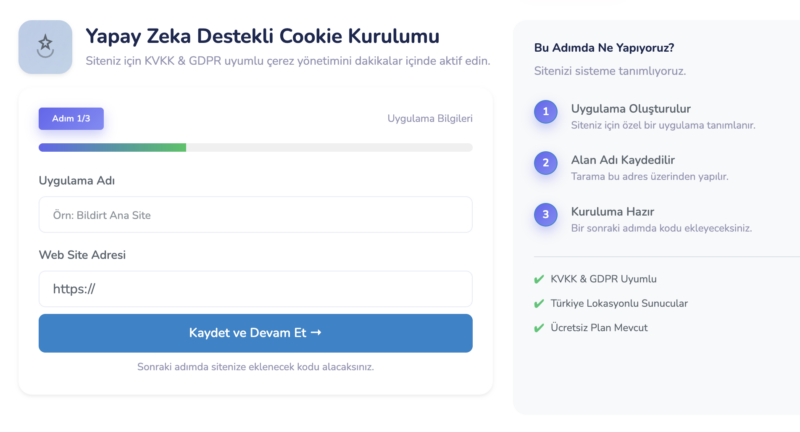The height and width of the screenshot is (432, 800).
Task: Select the Uygulama Oluşturulur step title
Action: click(630, 108)
